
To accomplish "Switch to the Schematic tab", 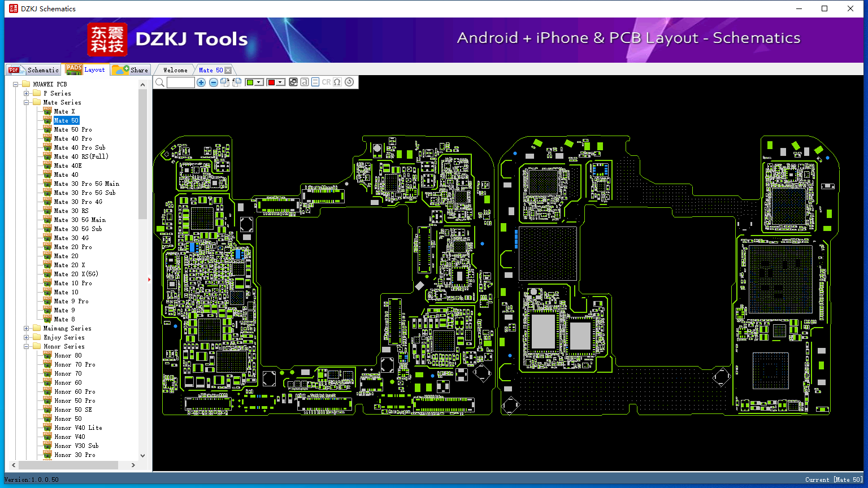I will 34,70.
